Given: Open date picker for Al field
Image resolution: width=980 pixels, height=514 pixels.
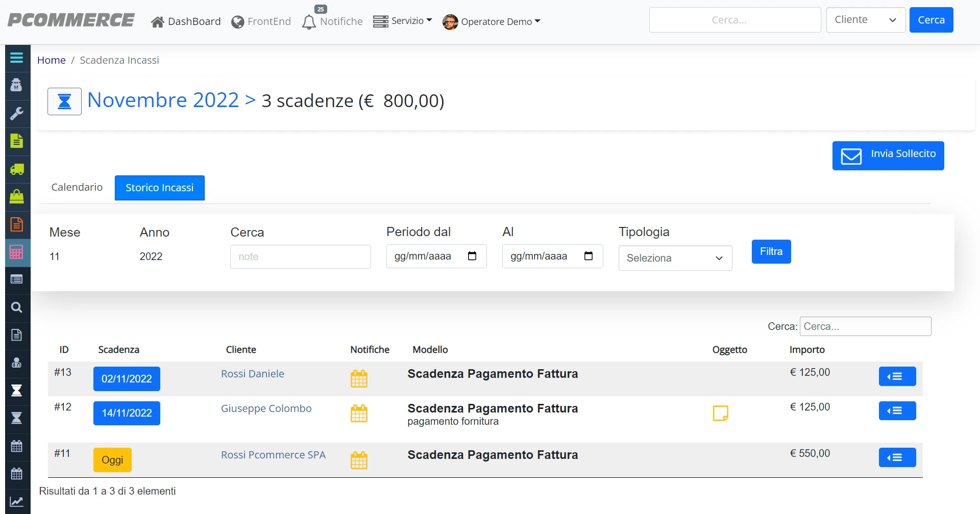Looking at the screenshot, I should pos(589,256).
